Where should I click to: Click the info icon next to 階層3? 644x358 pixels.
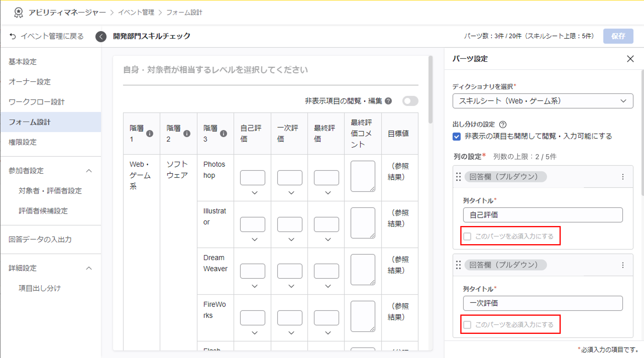tap(223, 133)
